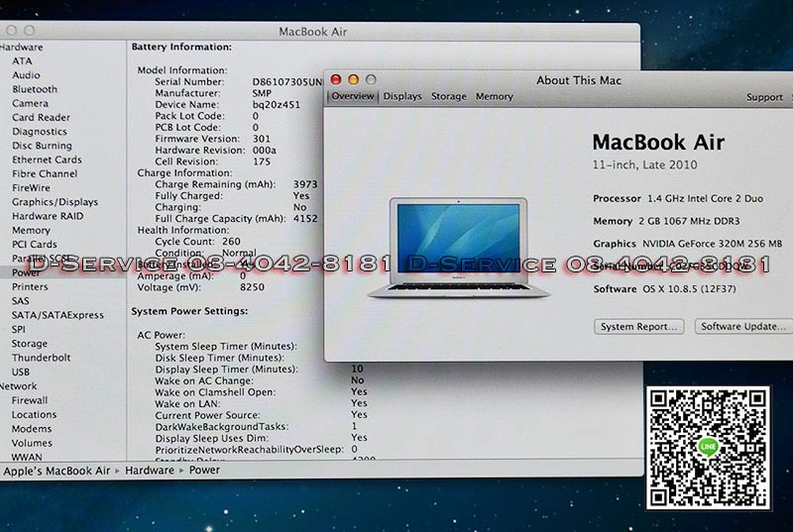Screen dimensions: 793x532
Task: Select SATA/SATAExpress in the sidebar
Action: tap(57, 315)
